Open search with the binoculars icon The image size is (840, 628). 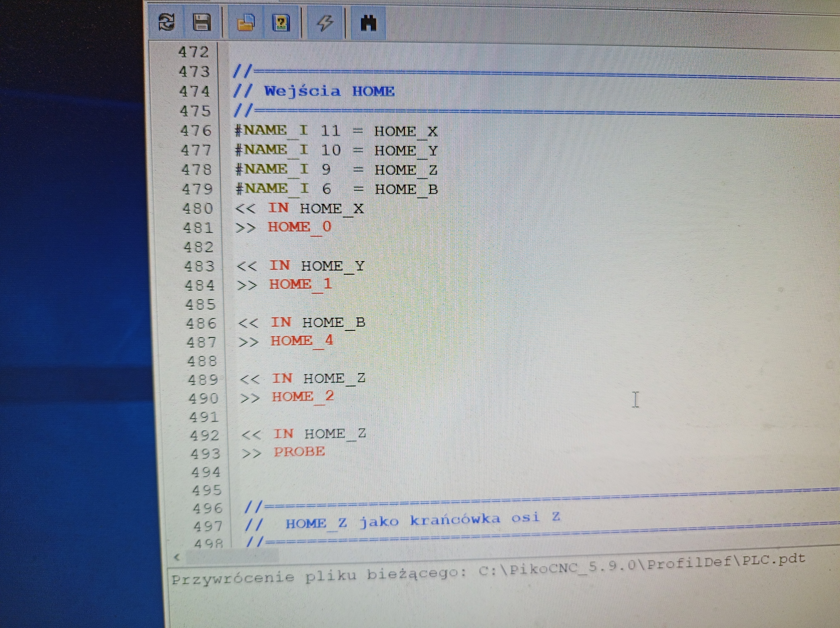[x=368, y=23]
